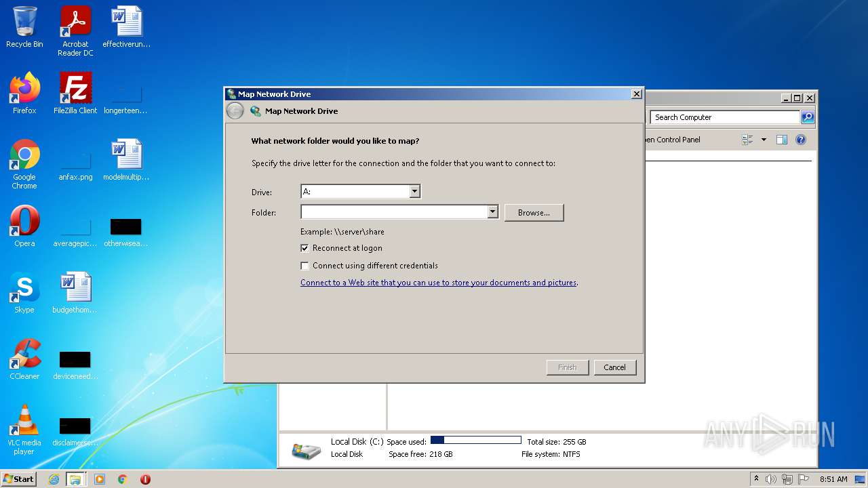The image size is (868, 488).
Task: Expand the Drive letter dropdown
Action: click(x=415, y=192)
